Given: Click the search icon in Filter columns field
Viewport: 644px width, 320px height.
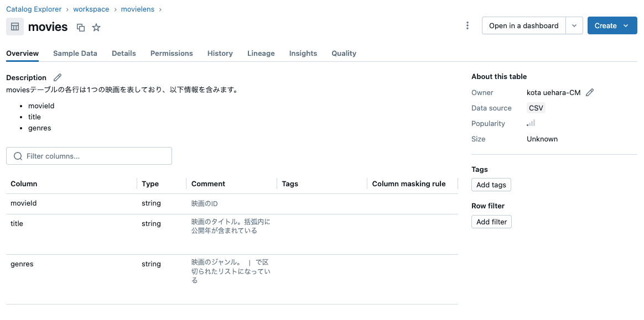Looking at the screenshot, I should [x=17, y=156].
